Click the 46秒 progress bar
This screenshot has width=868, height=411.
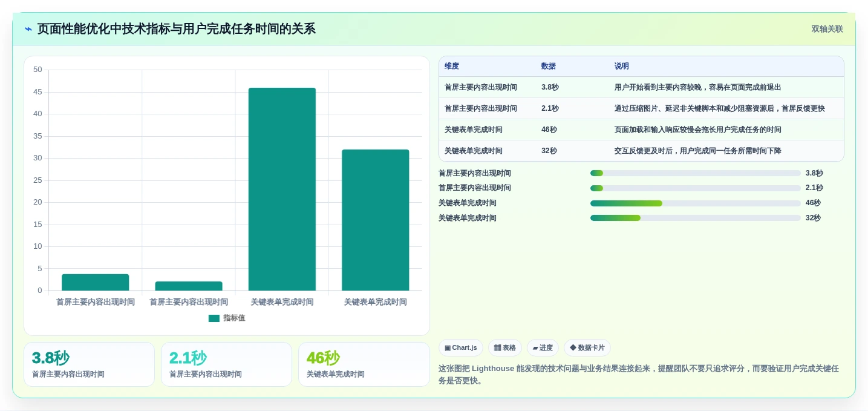(696, 203)
